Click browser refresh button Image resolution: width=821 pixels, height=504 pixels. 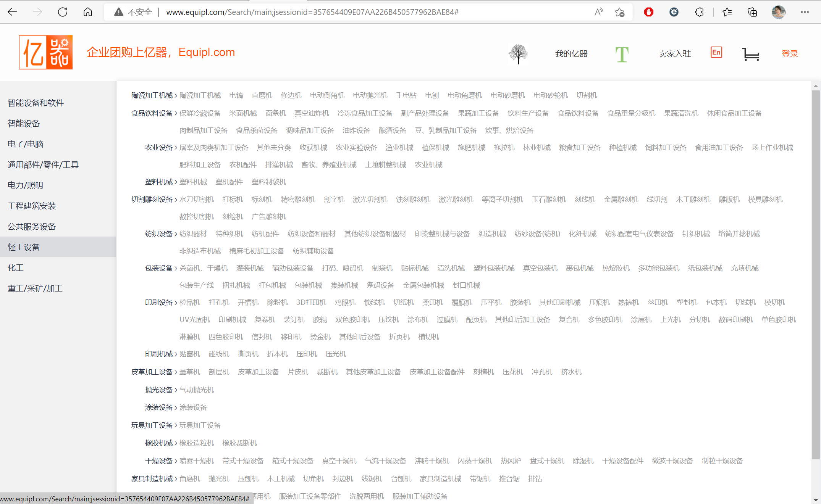point(63,12)
